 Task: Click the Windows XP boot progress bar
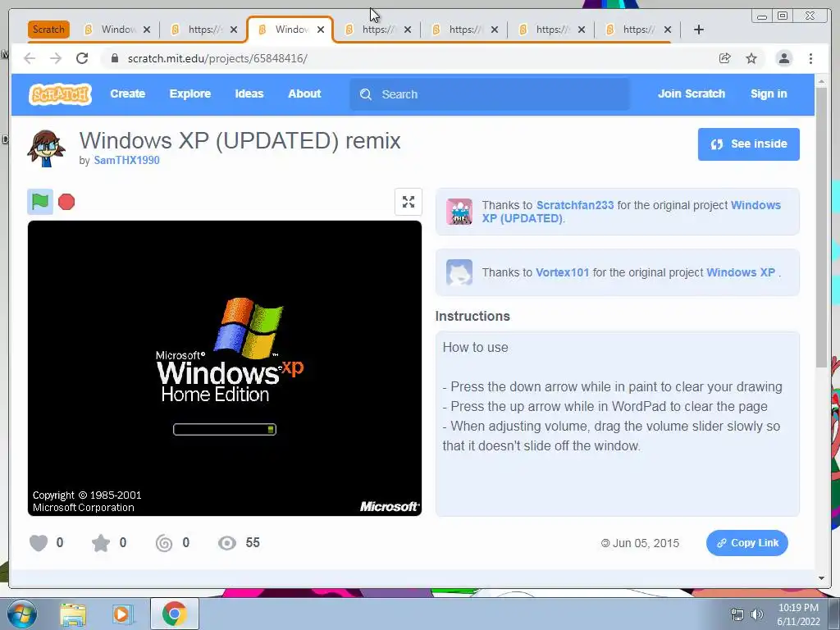point(225,429)
